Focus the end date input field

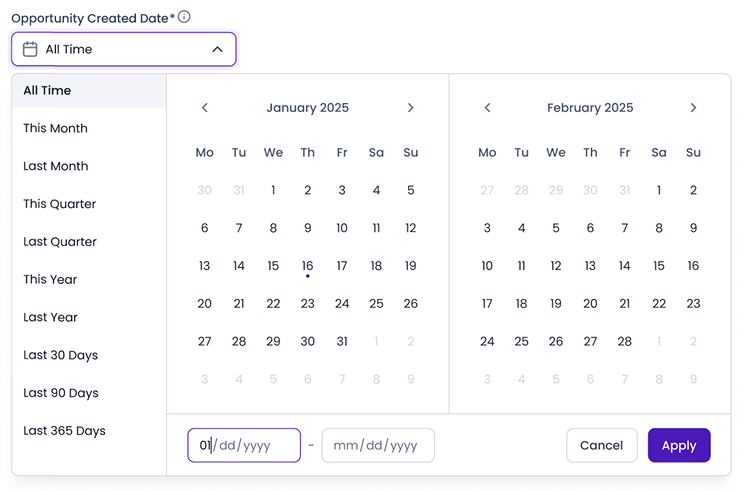point(378,445)
